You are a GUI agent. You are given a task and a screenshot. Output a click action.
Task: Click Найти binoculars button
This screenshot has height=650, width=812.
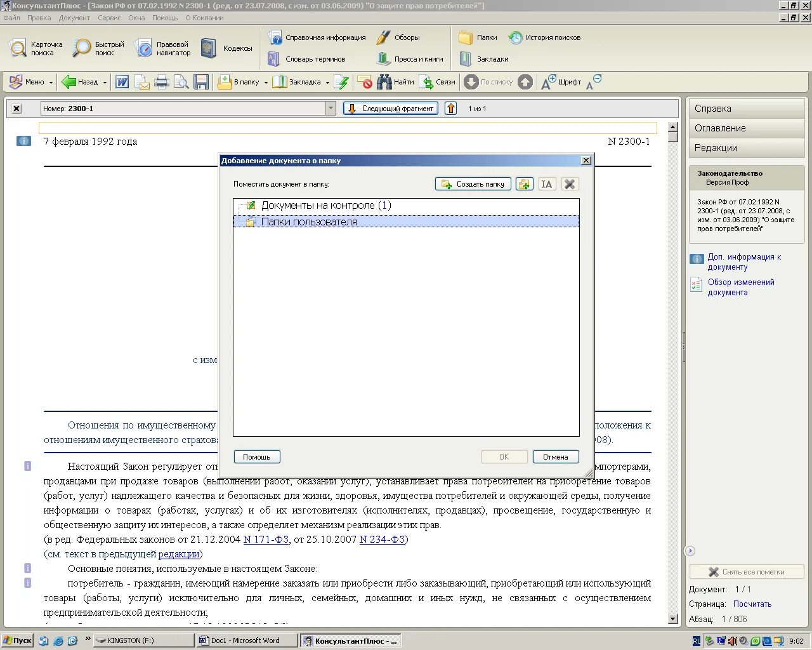point(395,82)
